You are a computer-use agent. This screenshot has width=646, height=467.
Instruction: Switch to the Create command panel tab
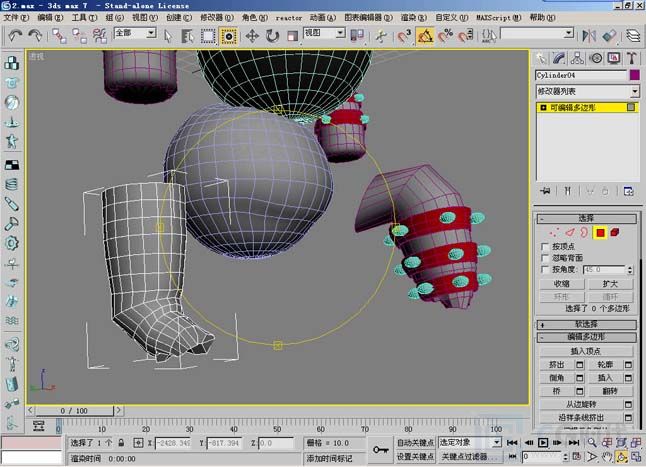click(x=541, y=58)
